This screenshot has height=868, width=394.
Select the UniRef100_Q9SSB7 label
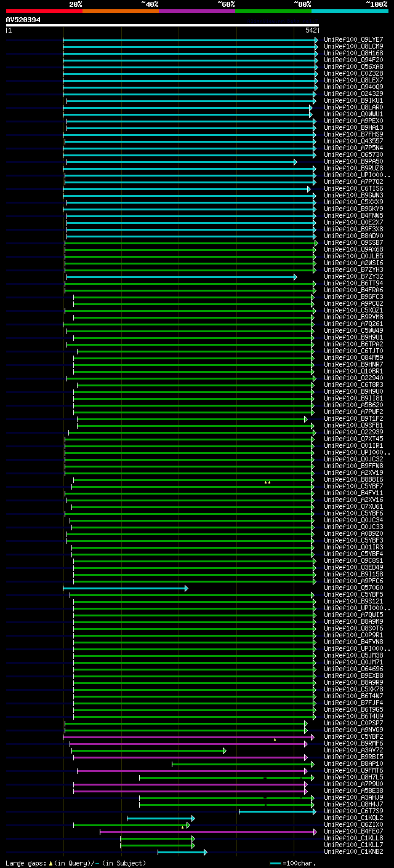pos(353,242)
